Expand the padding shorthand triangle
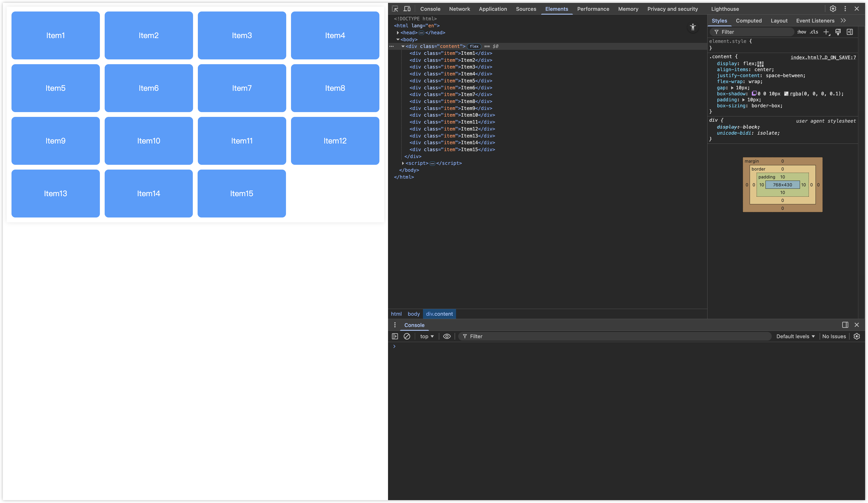This screenshot has height=503, width=868. coord(743,100)
